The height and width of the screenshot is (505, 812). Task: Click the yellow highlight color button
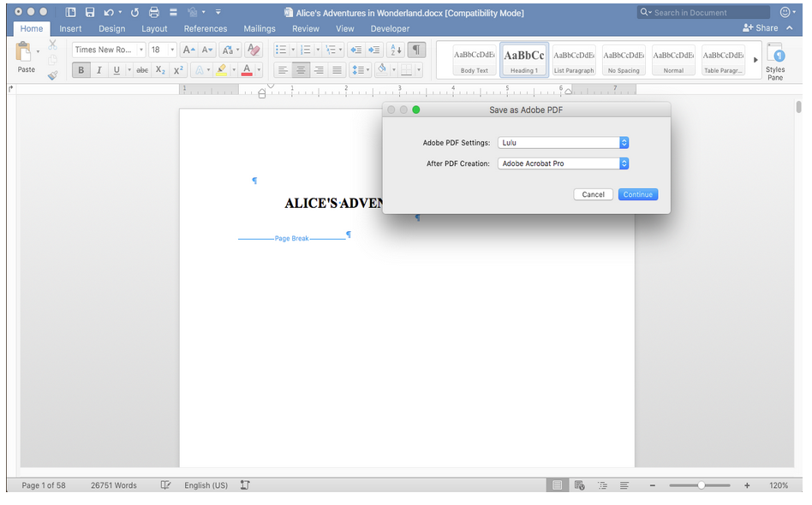click(x=222, y=70)
